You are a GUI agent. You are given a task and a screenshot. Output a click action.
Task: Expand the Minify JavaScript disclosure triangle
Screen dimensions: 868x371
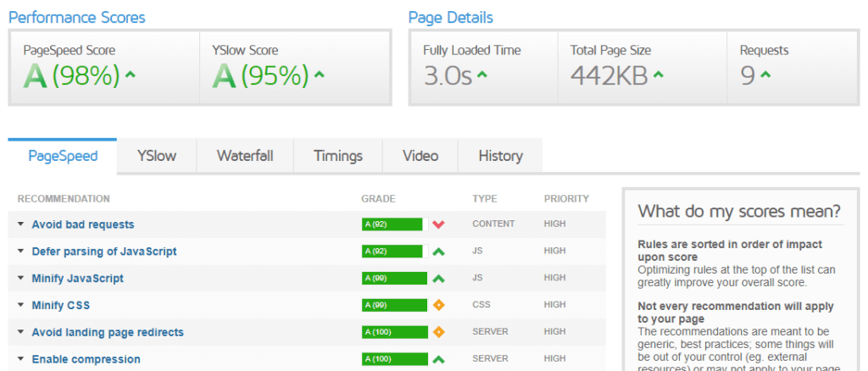[20, 278]
